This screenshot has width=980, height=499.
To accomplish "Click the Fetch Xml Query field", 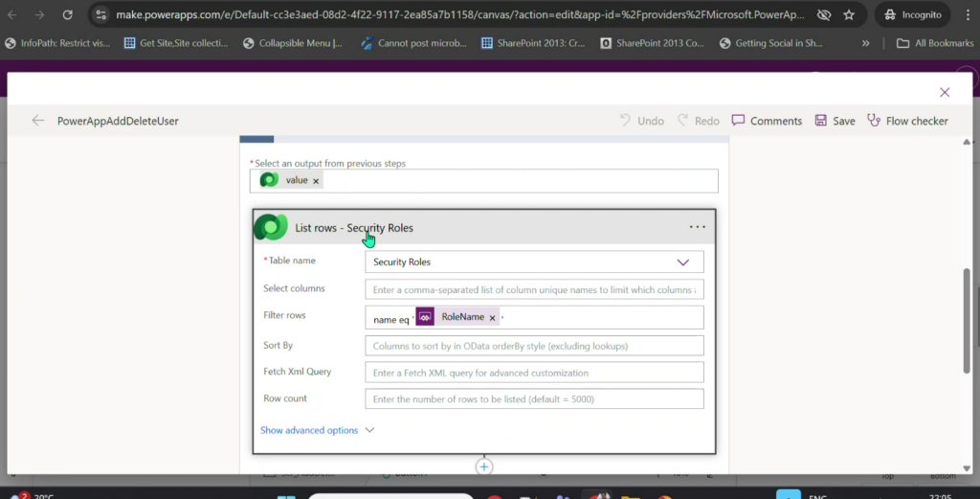I will coord(534,373).
